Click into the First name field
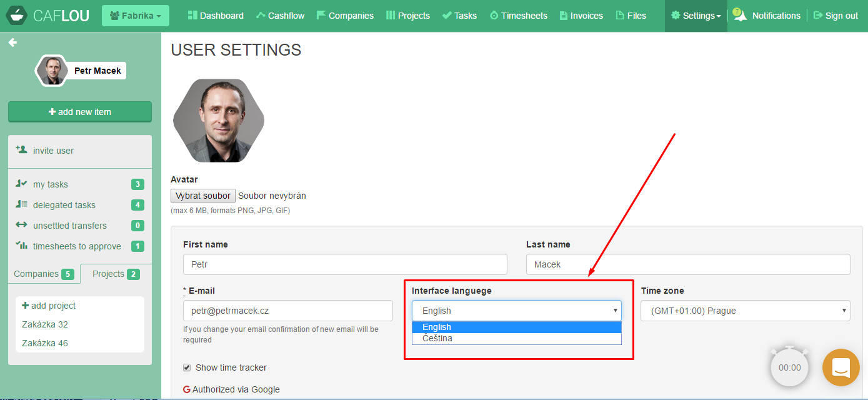 click(345, 264)
